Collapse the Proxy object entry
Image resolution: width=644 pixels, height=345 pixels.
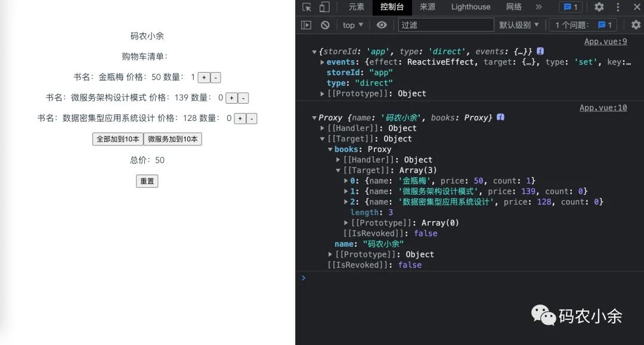click(314, 118)
